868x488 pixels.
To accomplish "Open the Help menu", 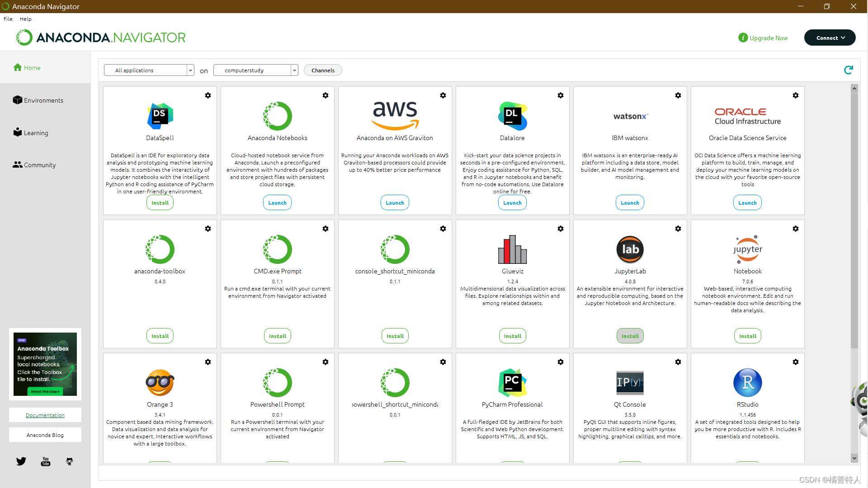I will (x=26, y=19).
